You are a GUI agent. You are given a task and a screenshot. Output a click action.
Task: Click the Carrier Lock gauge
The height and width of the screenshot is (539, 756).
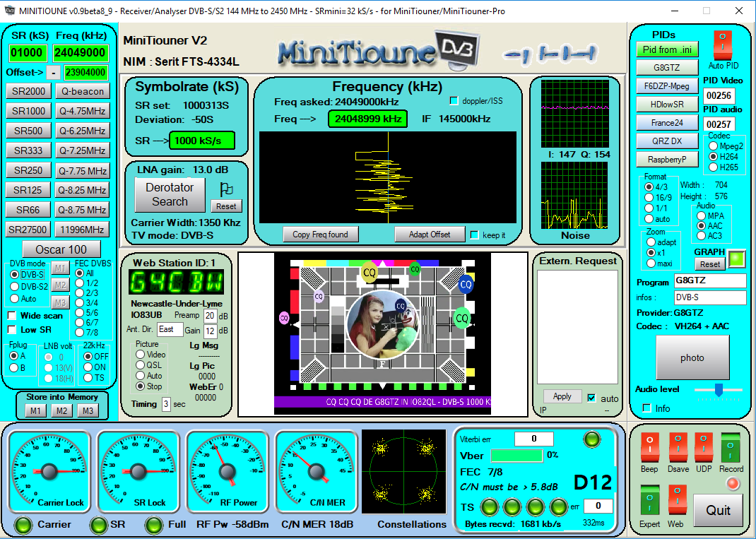click(49, 471)
